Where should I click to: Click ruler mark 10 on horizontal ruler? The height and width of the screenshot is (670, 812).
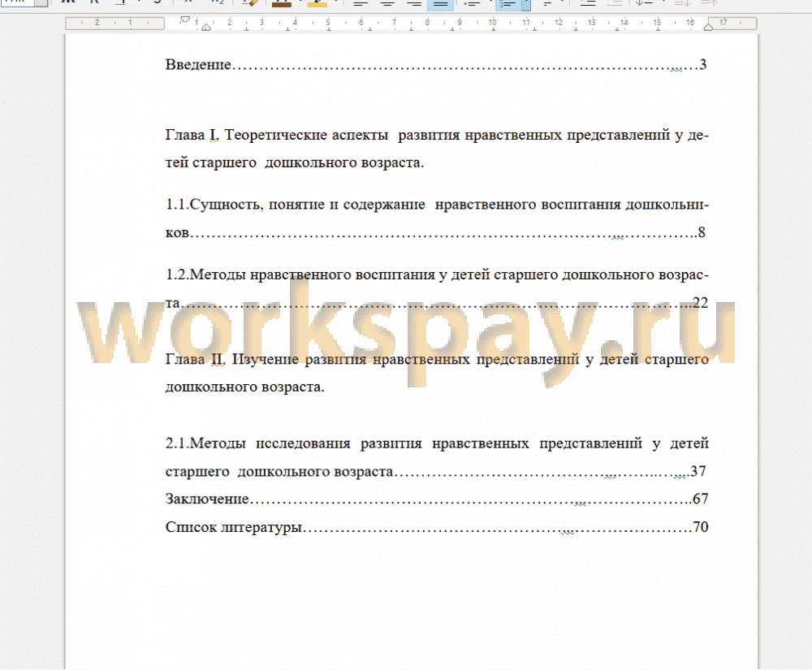pyautogui.click(x=493, y=22)
